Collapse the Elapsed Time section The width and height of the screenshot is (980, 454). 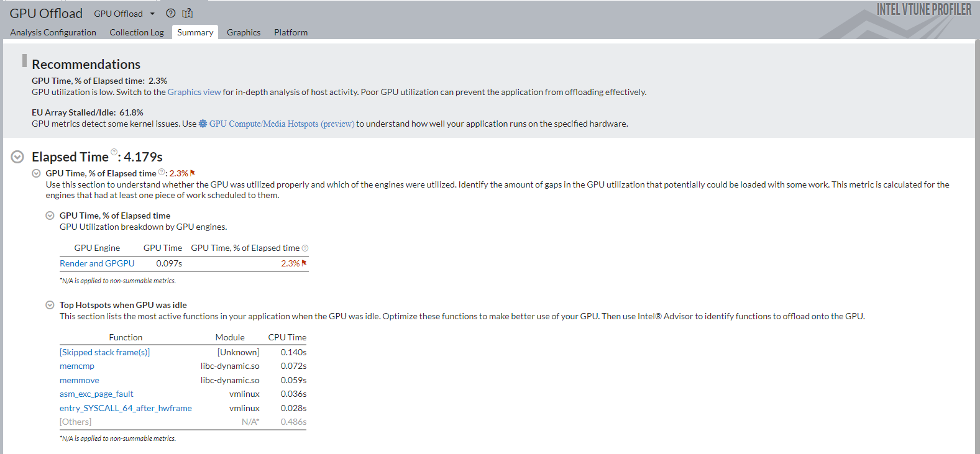17,157
